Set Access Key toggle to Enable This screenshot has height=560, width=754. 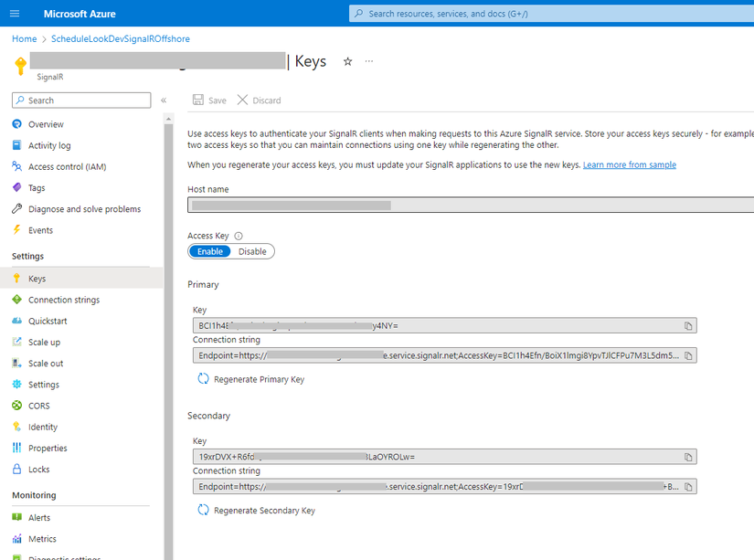point(210,251)
